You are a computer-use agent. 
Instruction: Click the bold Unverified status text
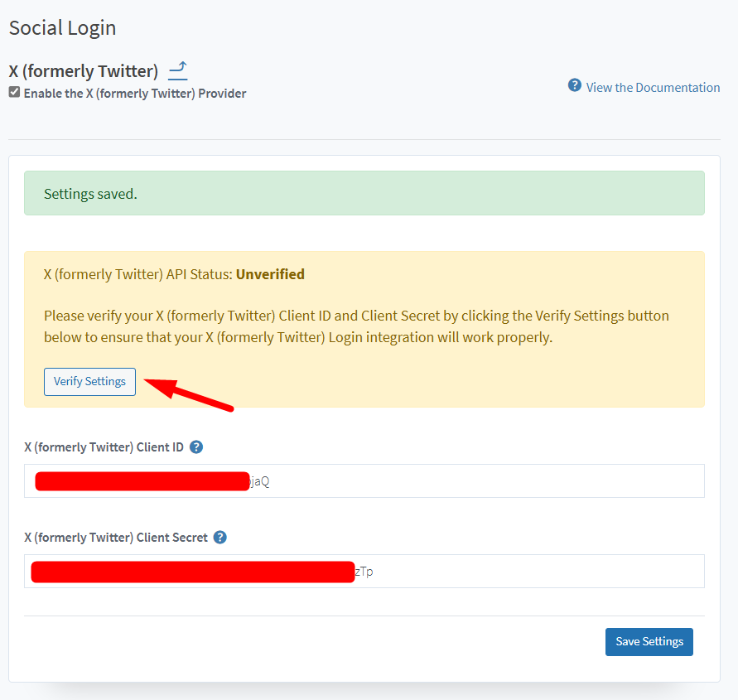[270, 274]
